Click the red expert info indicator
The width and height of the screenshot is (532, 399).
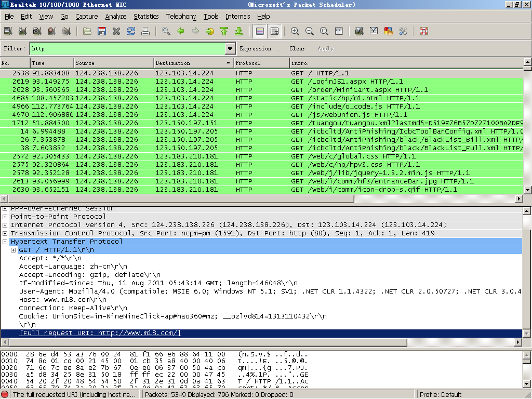tap(5, 395)
